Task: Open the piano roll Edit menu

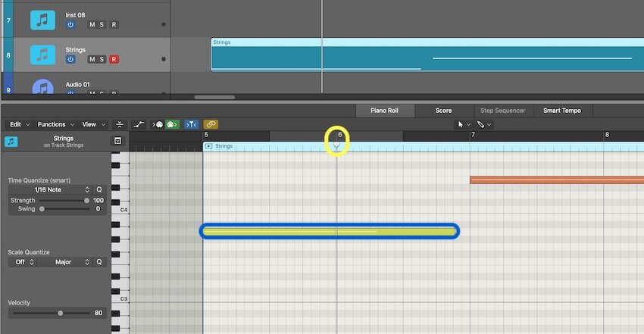Action: pos(19,124)
